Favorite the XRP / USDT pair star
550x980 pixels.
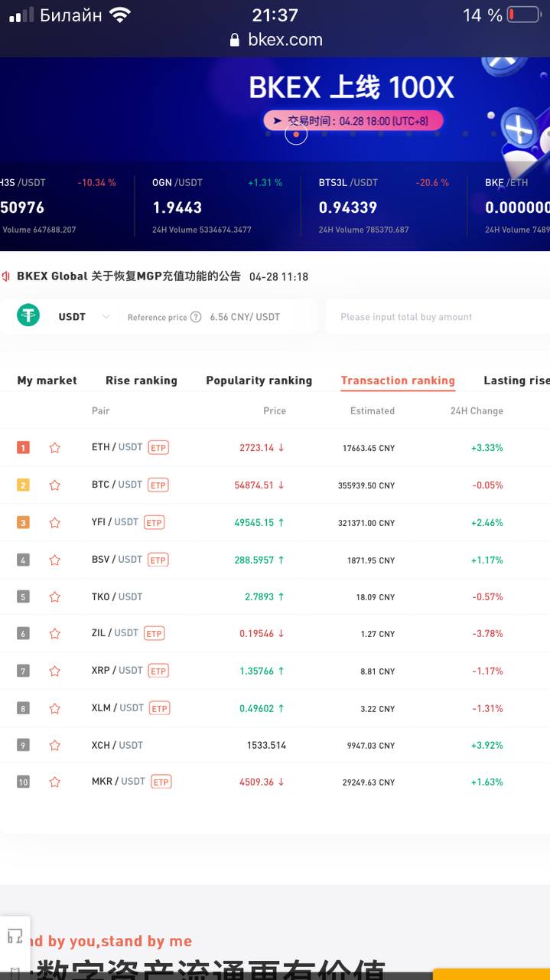coord(54,671)
